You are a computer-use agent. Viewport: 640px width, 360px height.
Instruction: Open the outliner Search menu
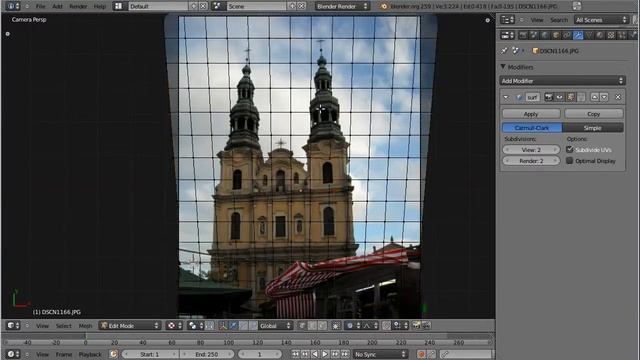point(559,20)
